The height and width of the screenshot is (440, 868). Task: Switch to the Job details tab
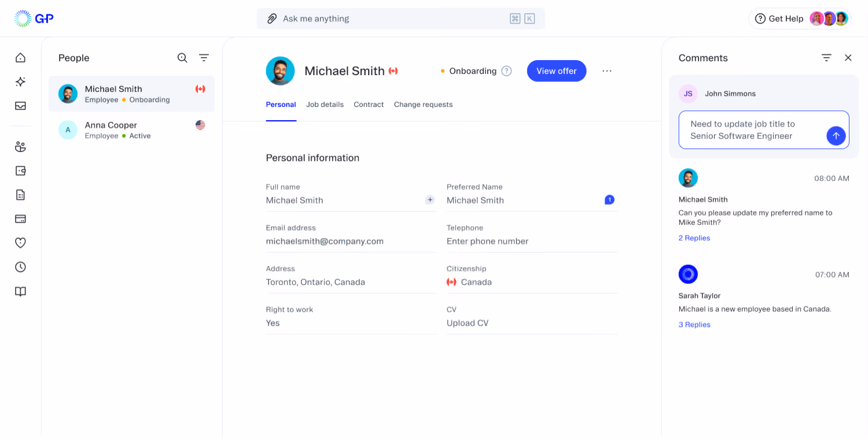[x=325, y=105]
